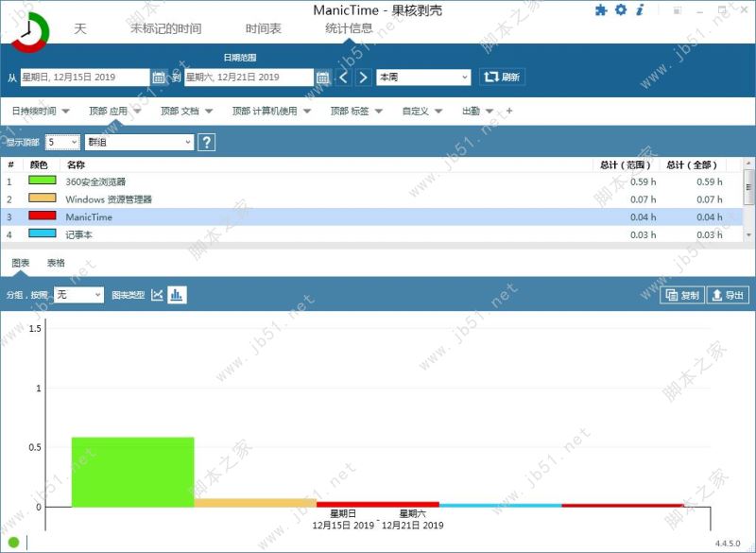Expand the arrow next to 顶部 标签

point(379,112)
